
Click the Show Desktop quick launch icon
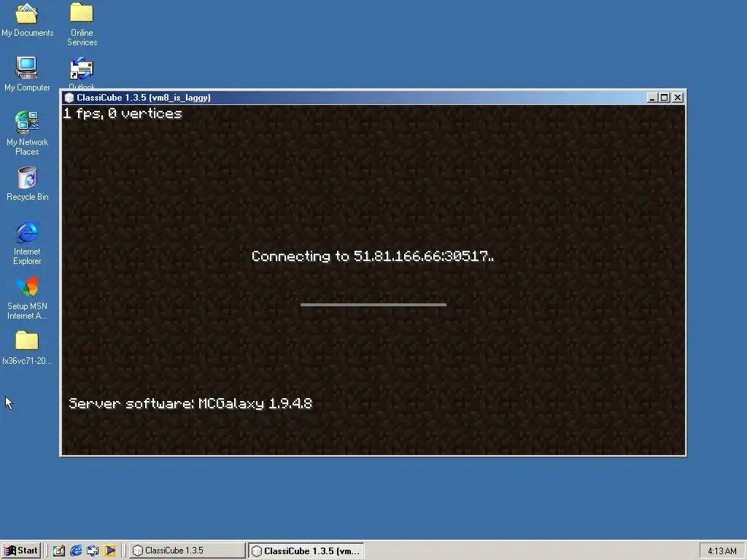[x=58, y=551]
